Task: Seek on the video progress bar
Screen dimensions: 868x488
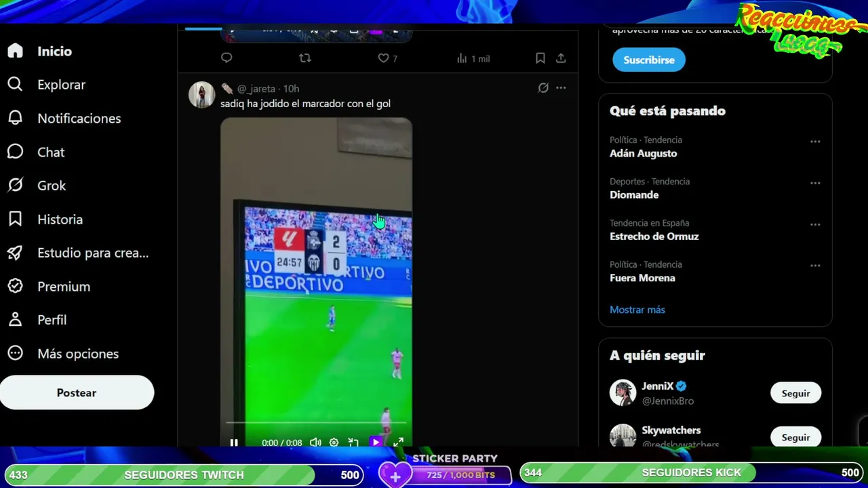Action: (316, 422)
